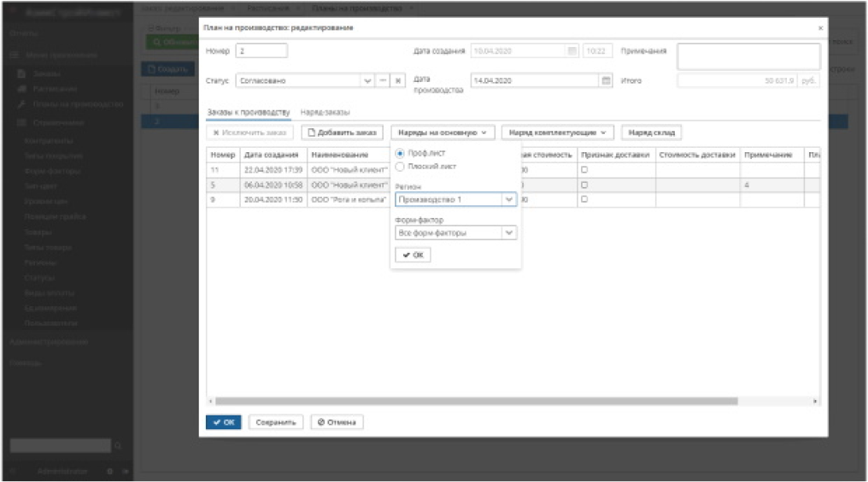The image size is (868, 482).
Task: Click the right arrow of the table scrollbar
Action: tap(815, 401)
